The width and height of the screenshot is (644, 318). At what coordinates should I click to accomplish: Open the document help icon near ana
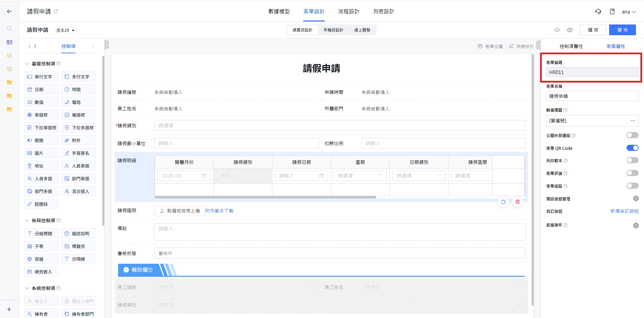coord(612,11)
